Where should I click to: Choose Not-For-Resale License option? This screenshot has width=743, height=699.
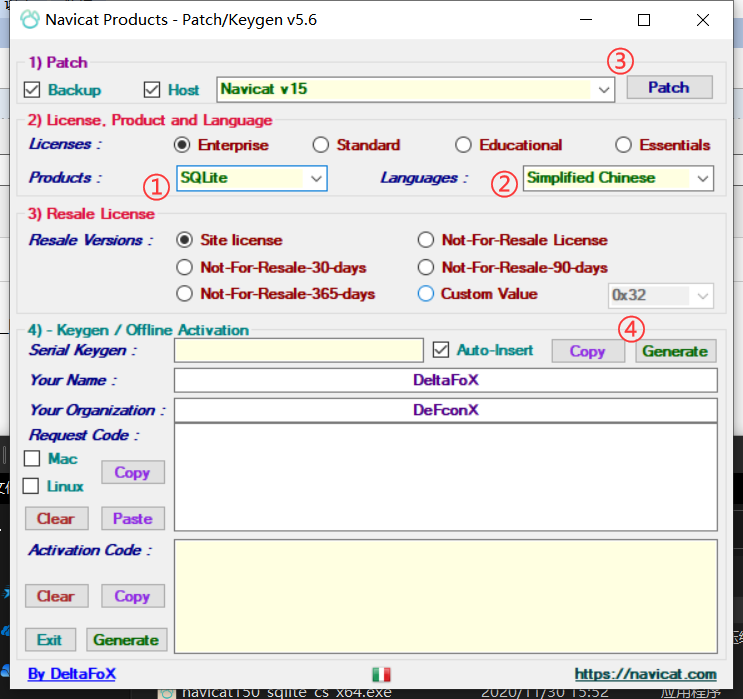pos(426,240)
